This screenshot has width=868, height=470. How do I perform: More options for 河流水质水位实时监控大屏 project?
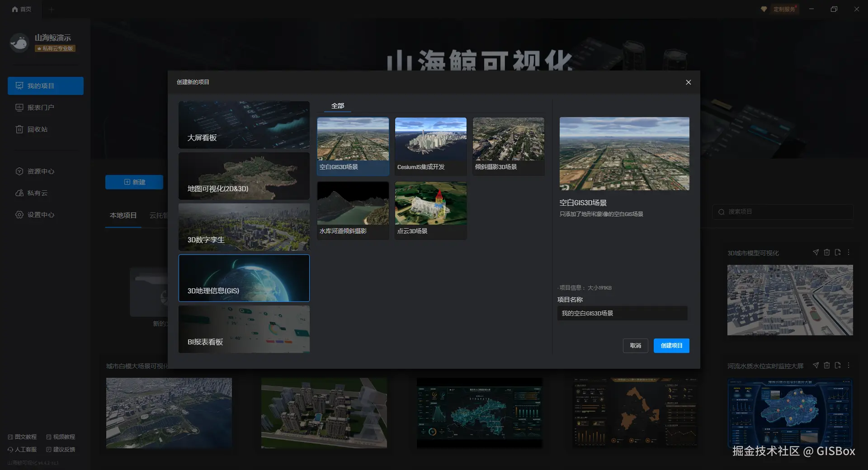[849, 366]
